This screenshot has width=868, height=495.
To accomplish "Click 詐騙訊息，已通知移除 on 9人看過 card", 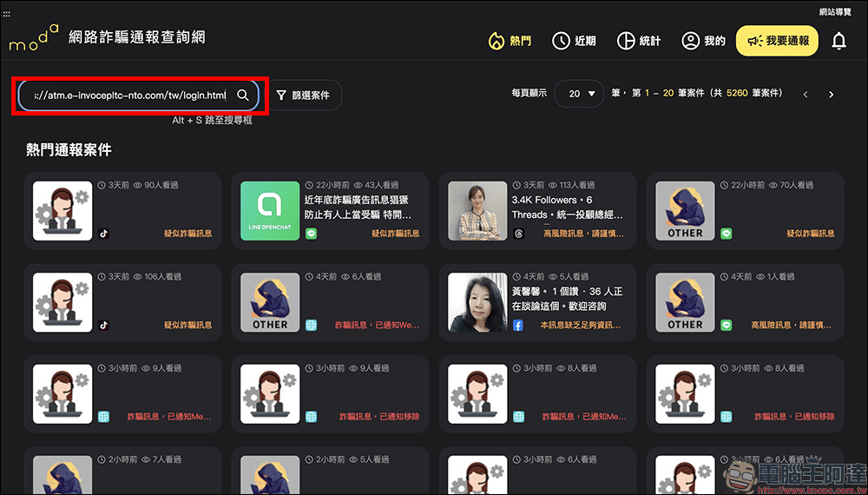I will pos(379,416).
